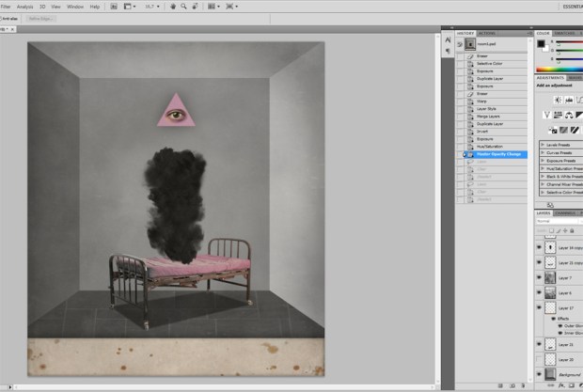Hide Layer 7

coord(539,277)
